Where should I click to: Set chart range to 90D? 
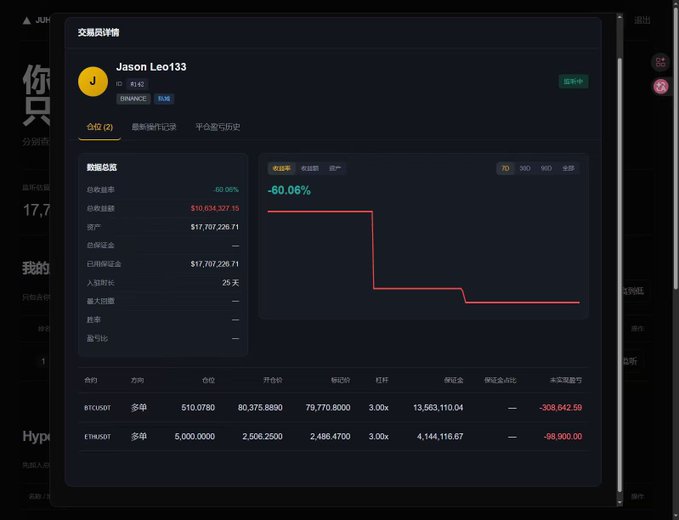pos(546,168)
